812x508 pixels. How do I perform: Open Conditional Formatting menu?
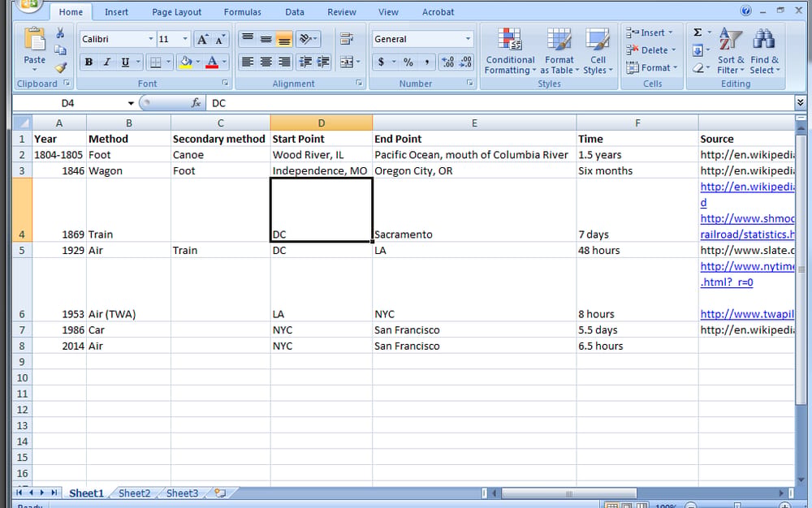tap(510, 51)
